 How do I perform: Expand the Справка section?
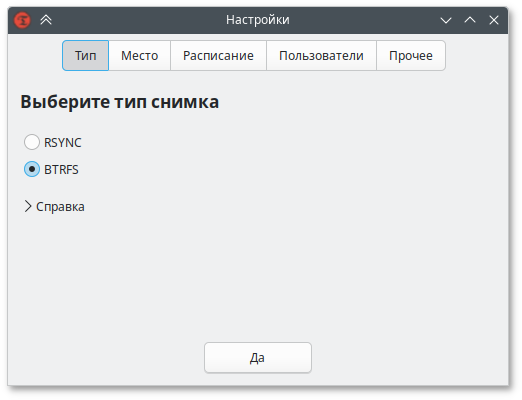pos(54,207)
